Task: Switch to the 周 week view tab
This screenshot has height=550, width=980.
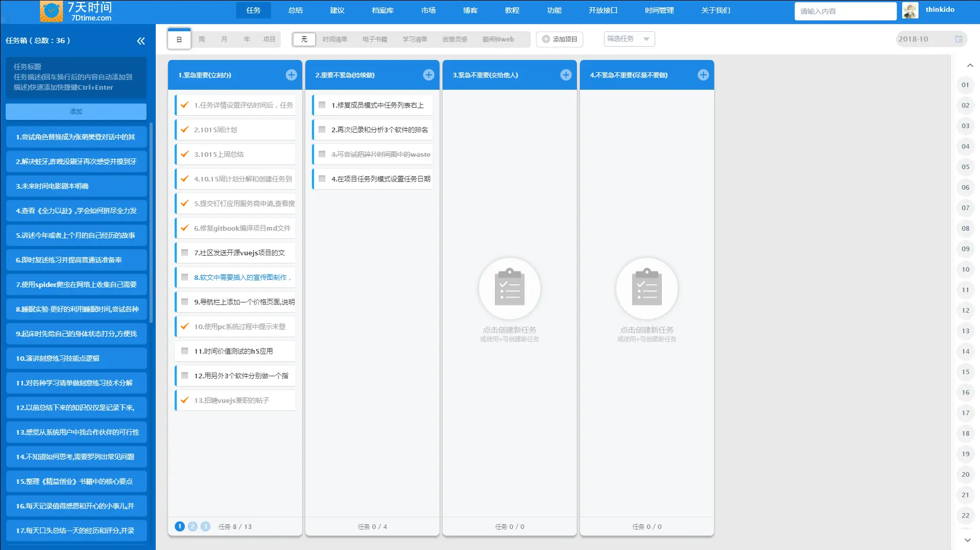Action: pyautogui.click(x=202, y=39)
